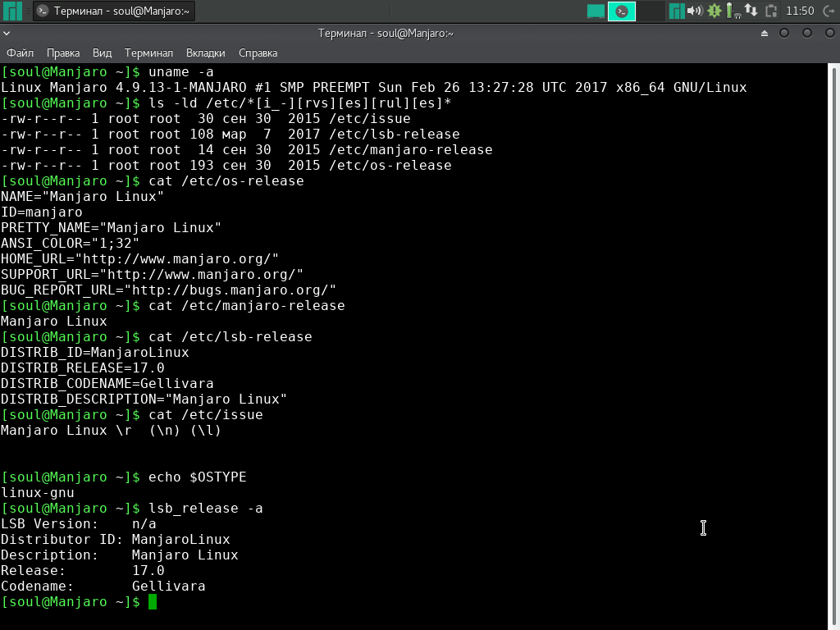Maximize the terminal window

[x=807, y=33]
